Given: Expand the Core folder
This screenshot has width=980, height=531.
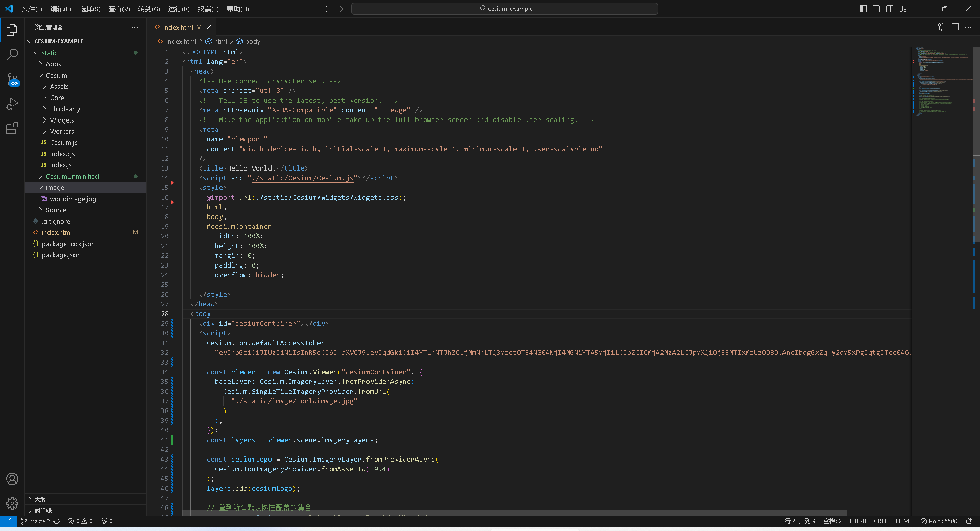Looking at the screenshot, I should pos(85,98).
